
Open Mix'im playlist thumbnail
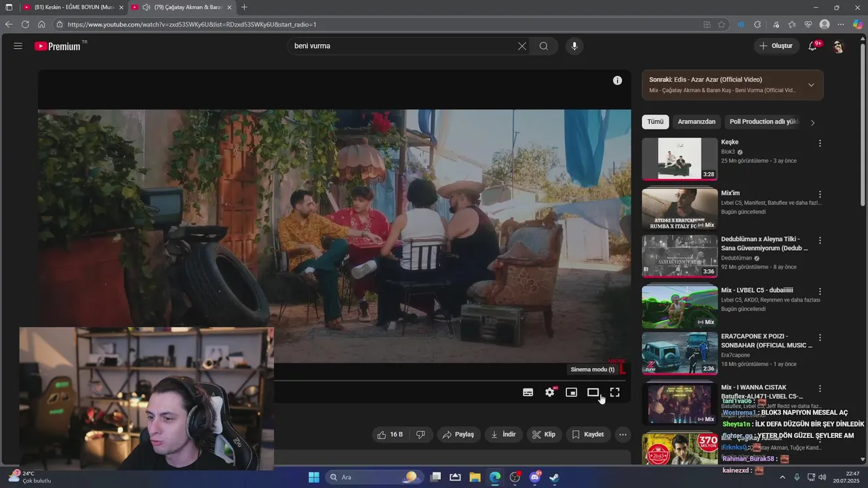click(x=679, y=209)
